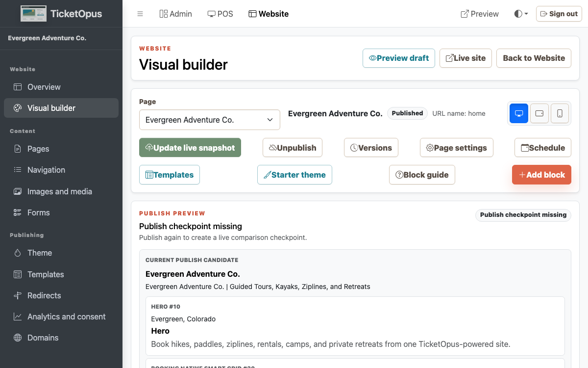Go to Navigation in the sidebar
Screen dimensions: 588x368
click(x=61, y=170)
